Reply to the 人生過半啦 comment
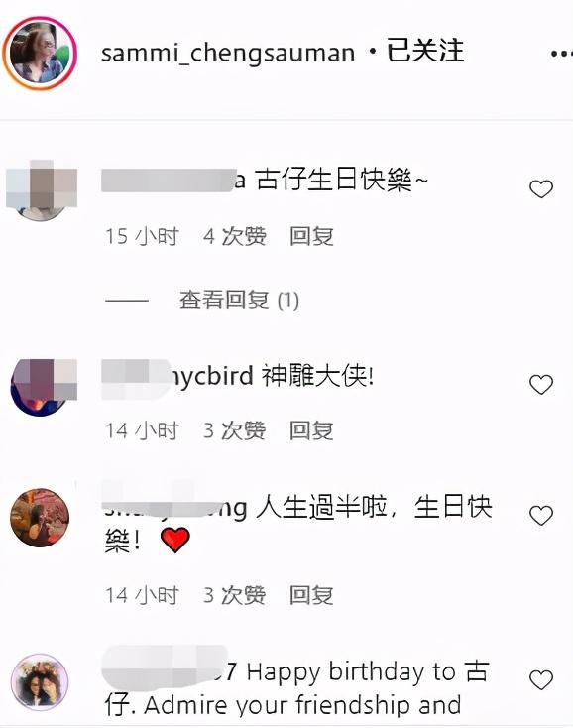The image size is (573, 728). [311, 595]
